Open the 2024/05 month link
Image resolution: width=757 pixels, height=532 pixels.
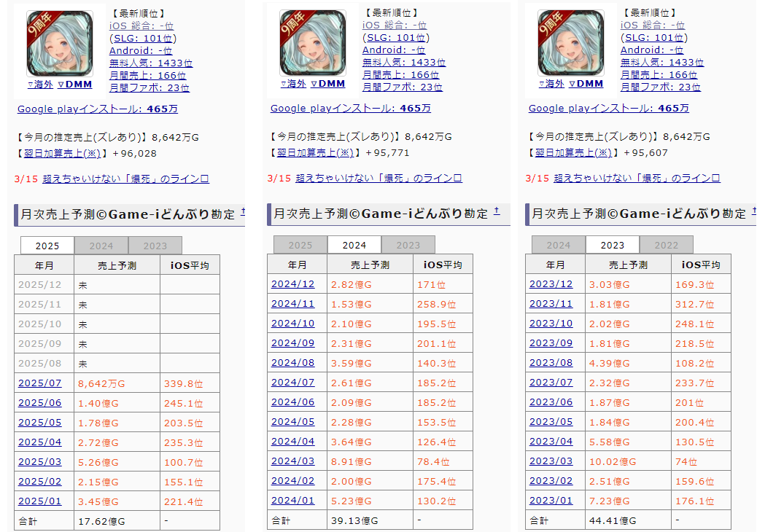coord(292,422)
